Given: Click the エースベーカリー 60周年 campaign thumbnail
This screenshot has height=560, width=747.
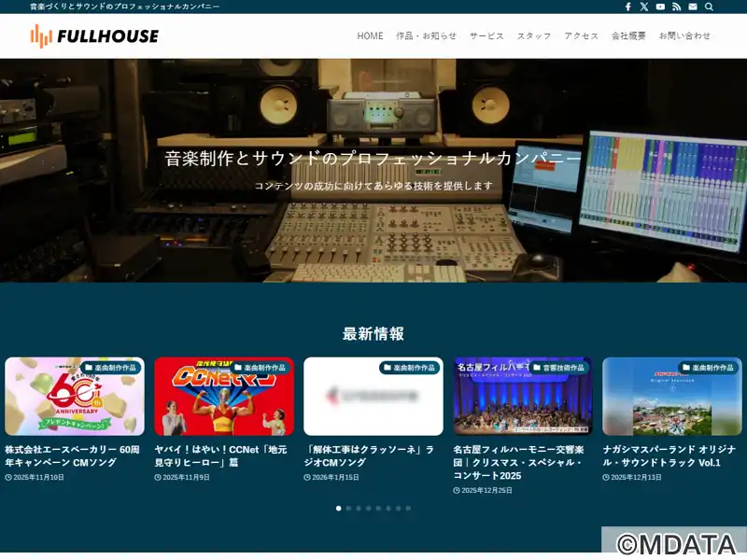Looking at the screenshot, I should click(75, 397).
